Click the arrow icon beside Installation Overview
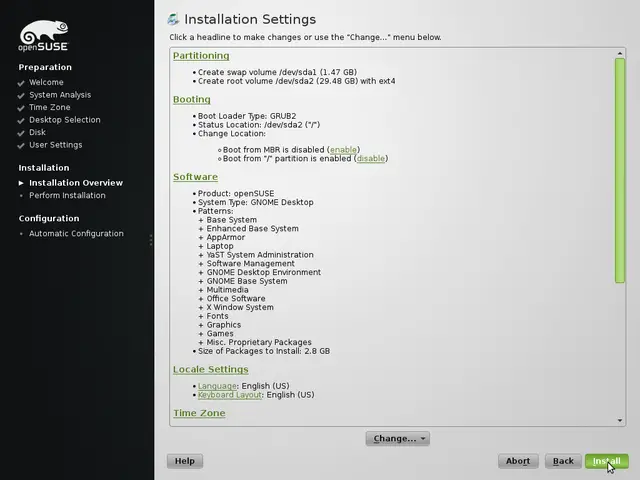This screenshot has width=640, height=480. click(x=21, y=183)
